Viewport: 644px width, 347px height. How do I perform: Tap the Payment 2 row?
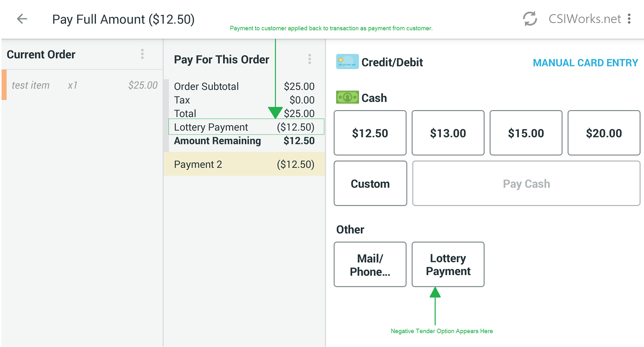244,164
